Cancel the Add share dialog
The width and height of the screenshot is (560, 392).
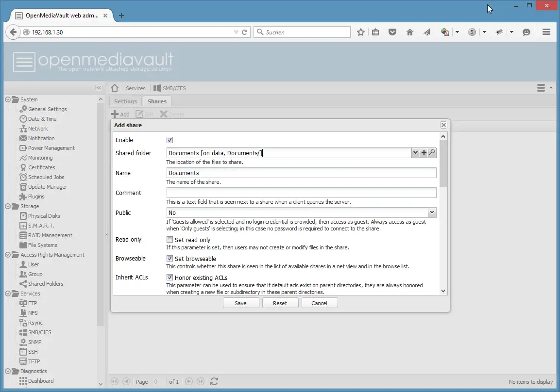319,303
